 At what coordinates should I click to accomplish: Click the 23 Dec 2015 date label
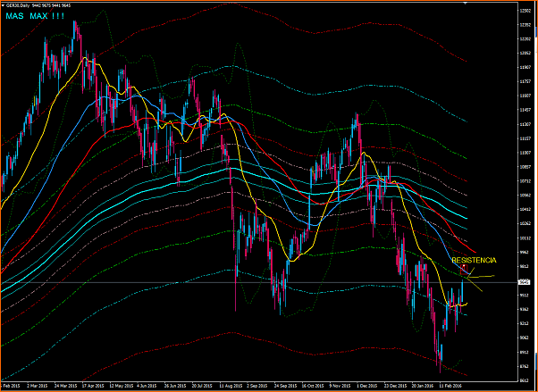(x=395, y=385)
